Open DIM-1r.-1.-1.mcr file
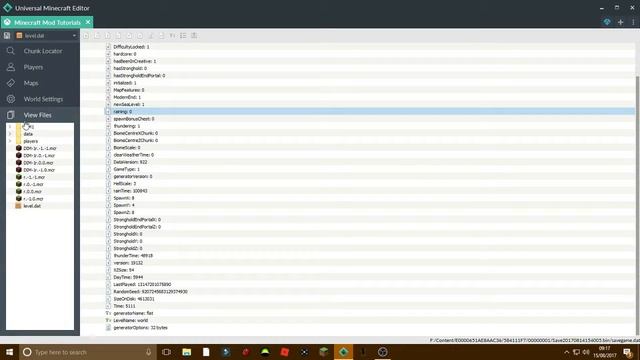Image resolution: width=640 pixels, height=360 pixels. click(x=39, y=148)
